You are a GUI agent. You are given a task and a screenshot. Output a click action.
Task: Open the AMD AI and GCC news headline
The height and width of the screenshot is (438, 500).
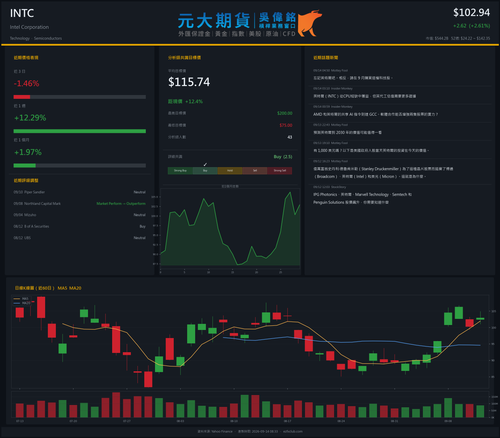[x=375, y=114]
